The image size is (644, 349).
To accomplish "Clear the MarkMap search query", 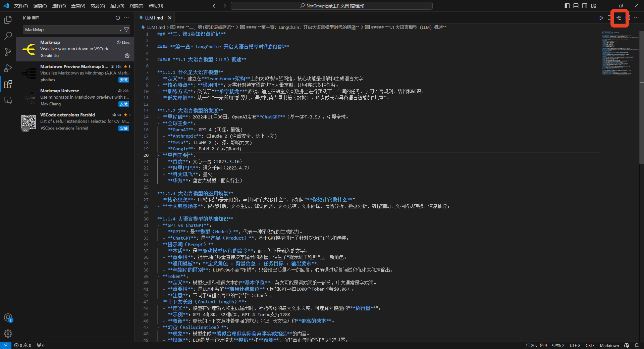I will coord(119,30).
